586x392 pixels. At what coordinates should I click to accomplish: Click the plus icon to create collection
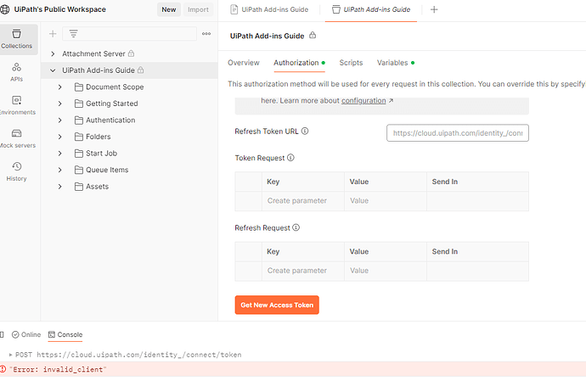point(53,34)
